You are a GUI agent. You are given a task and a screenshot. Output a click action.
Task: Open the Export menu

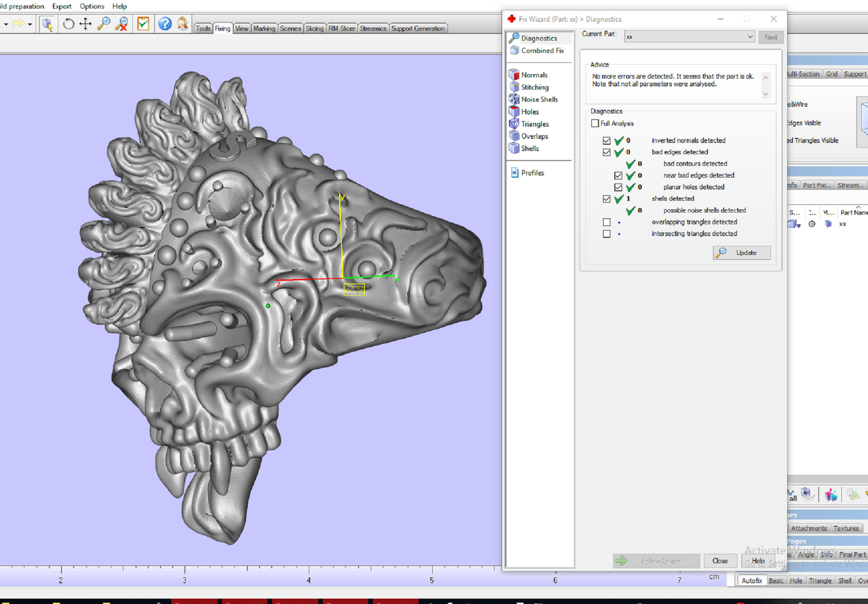point(62,6)
